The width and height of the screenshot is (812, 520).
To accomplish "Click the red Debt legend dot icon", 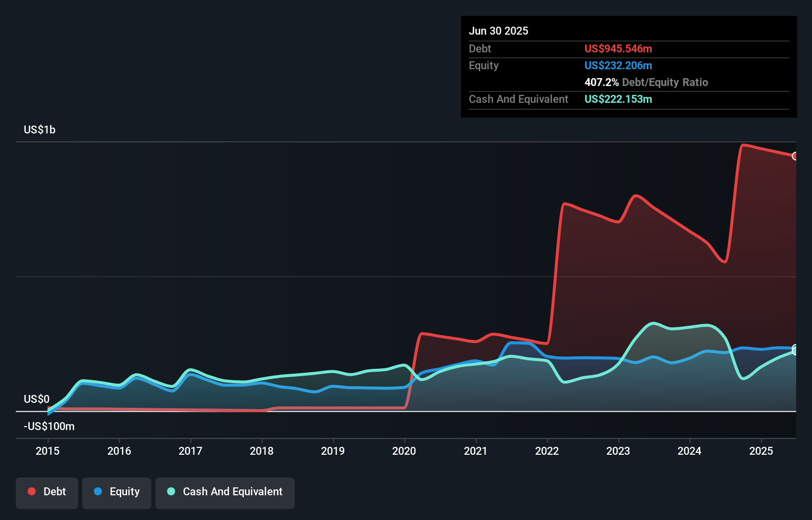I will click(32, 491).
